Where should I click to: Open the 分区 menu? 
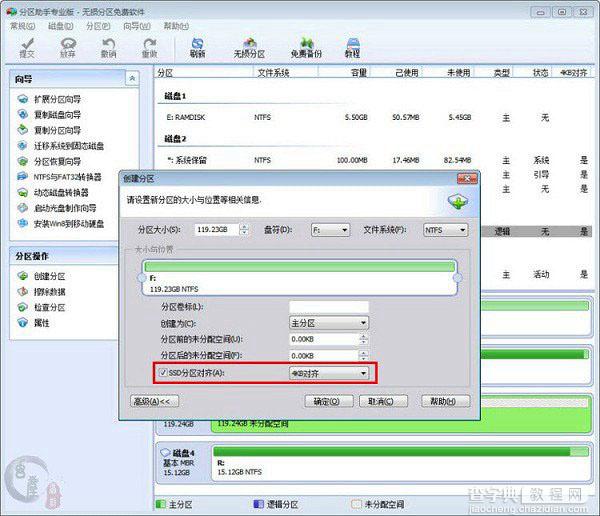point(98,26)
